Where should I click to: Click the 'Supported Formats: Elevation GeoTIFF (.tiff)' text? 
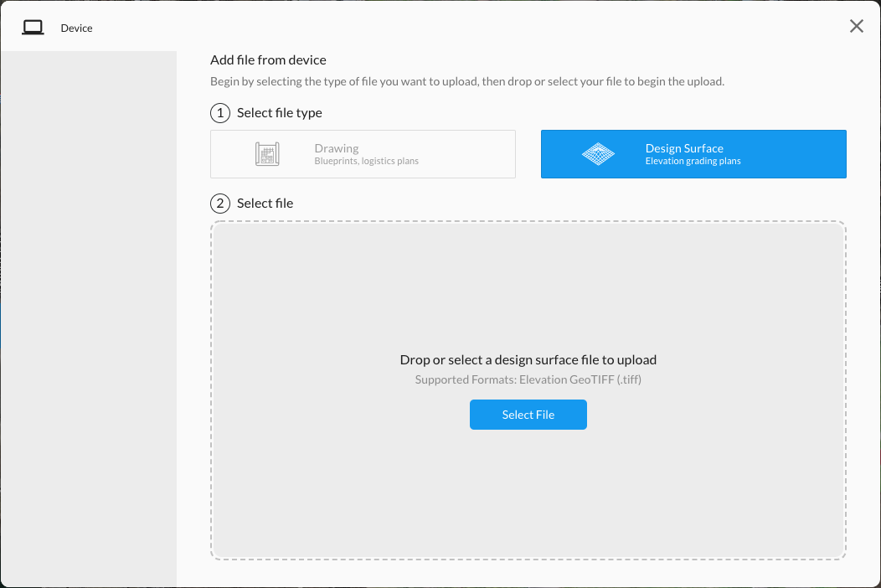[528, 379]
